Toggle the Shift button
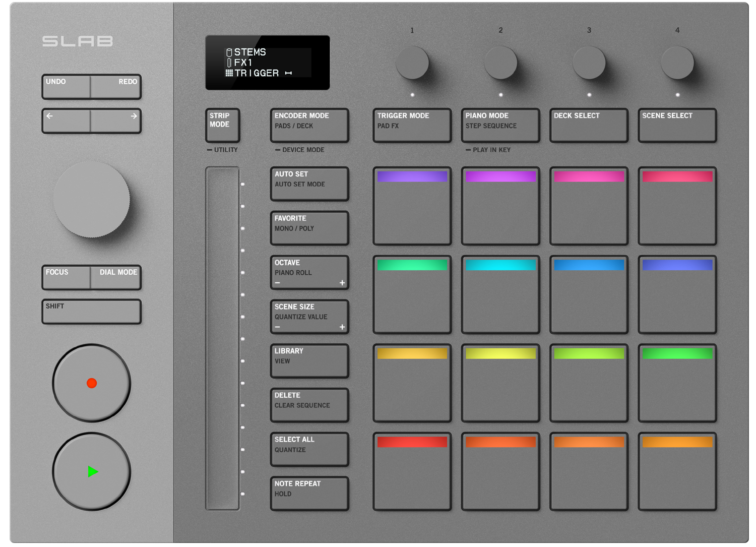 92,312
